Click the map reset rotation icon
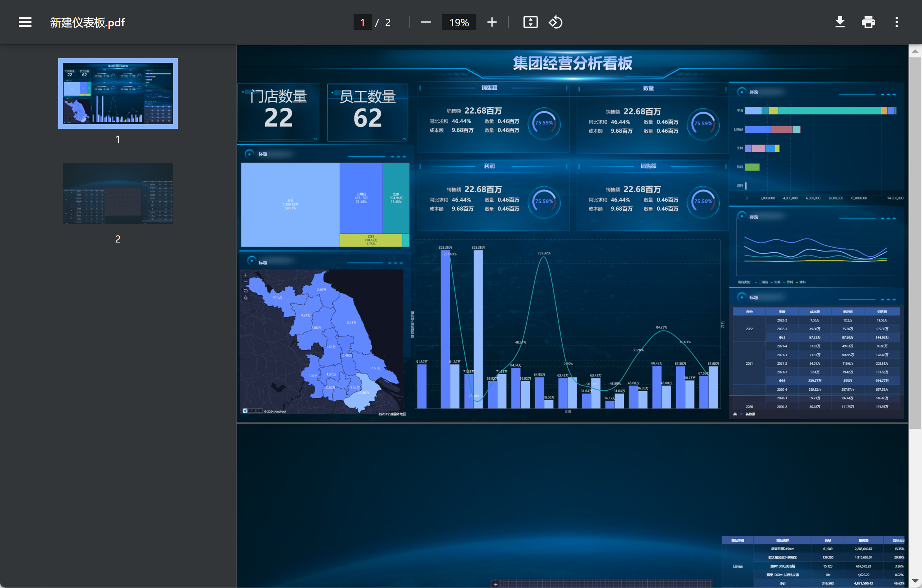This screenshot has width=922, height=588. [x=246, y=290]
